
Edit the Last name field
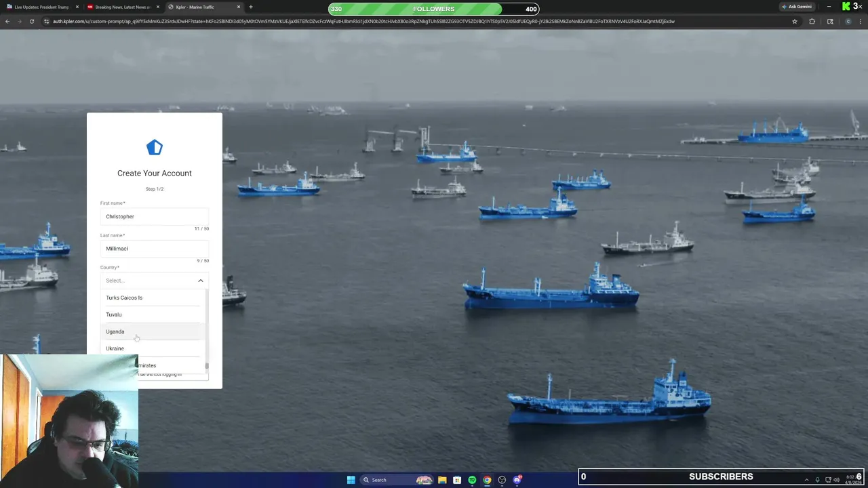[x=155, y=248]
